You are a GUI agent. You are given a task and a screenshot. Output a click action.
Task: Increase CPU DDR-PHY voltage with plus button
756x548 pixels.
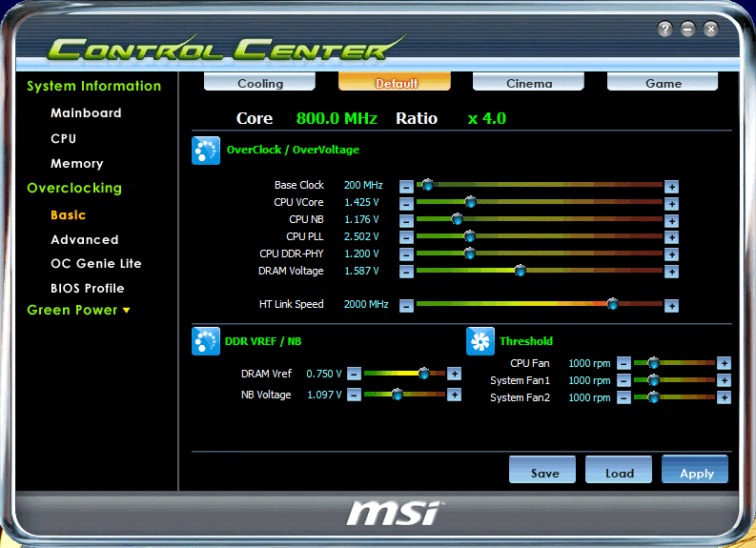click(x=671, y=254)
